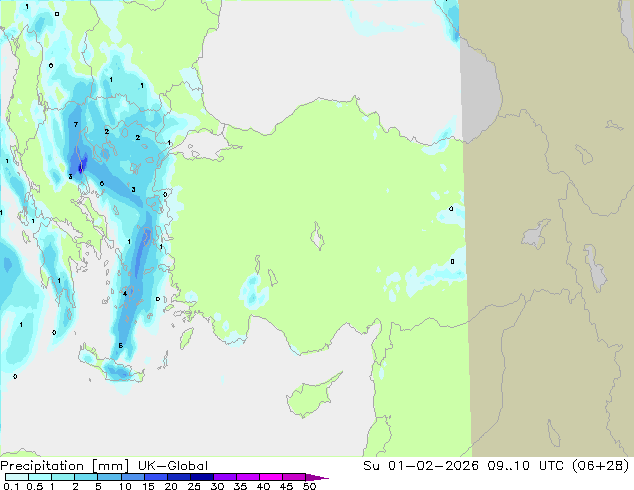Click the date text "Su 01-02-2026"
The width and height of the screenshot is (634, 490).
point(421,466)
